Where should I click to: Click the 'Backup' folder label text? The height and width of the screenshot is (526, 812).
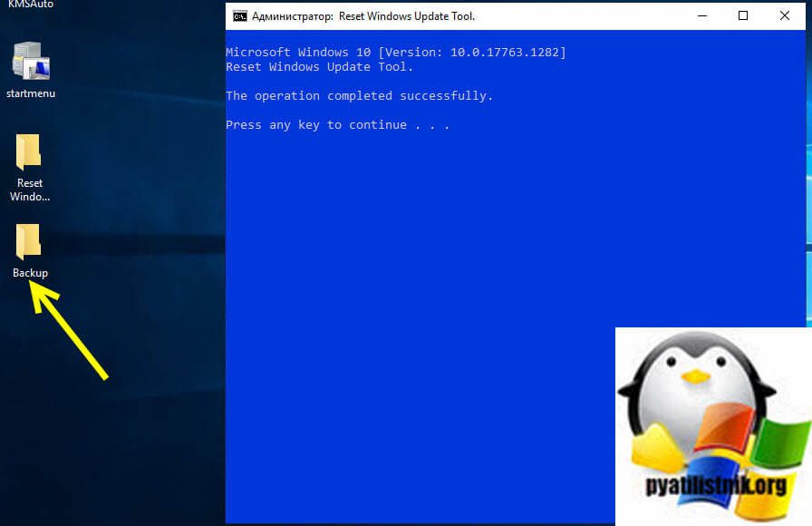tap(30, 273)
